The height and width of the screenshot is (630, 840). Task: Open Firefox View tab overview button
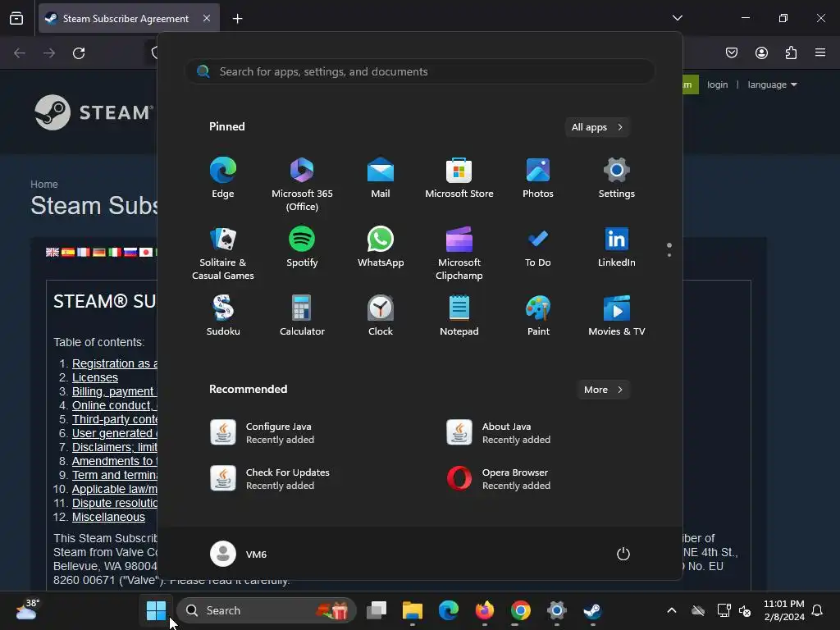coord(16,18)
